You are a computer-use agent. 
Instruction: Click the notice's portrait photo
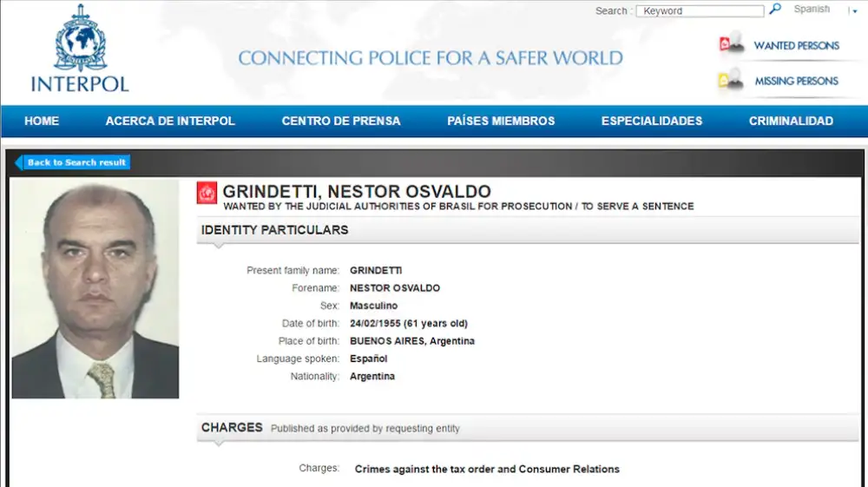coord(95,289)
